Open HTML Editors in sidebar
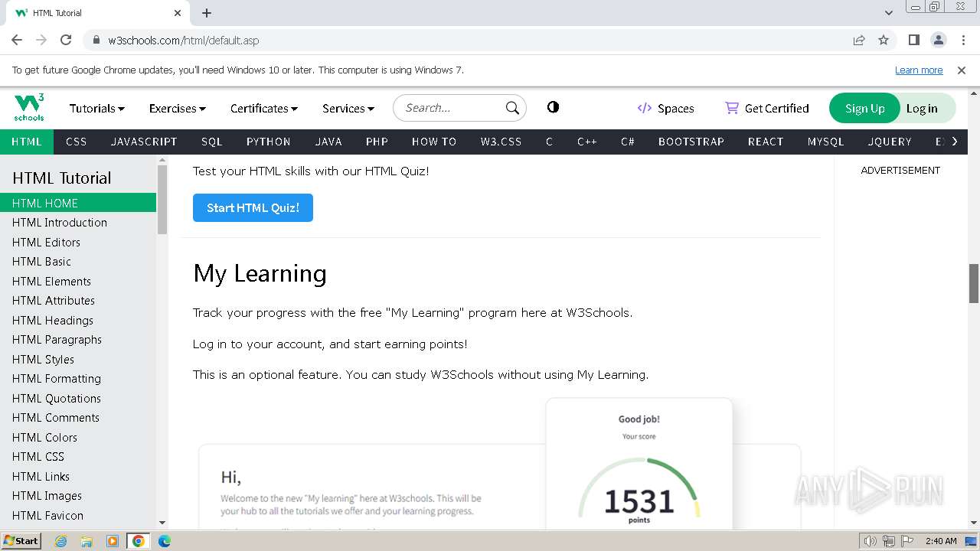The image size is (980, 551). tap(78, 242)
